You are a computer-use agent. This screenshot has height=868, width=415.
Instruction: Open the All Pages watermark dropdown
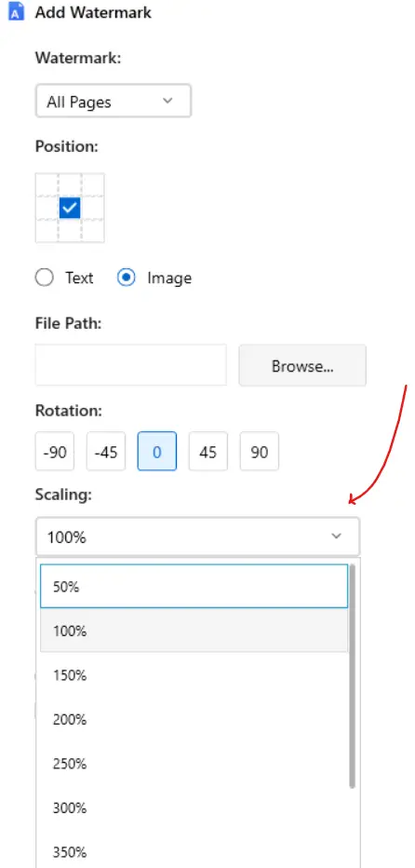[114, 102]
